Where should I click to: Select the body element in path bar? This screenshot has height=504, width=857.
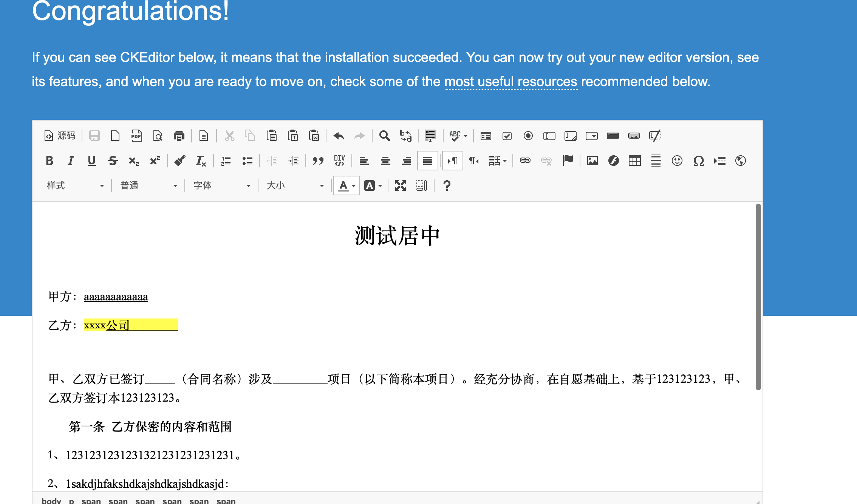click(51, 501)
